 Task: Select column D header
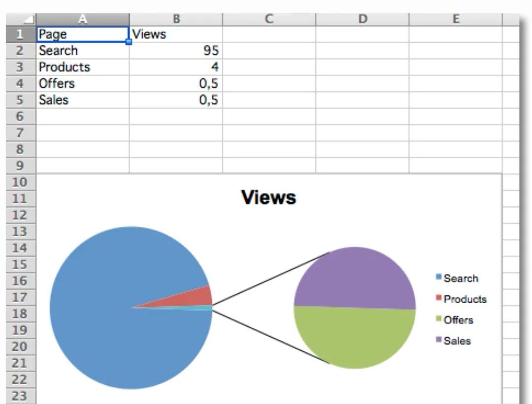363,19
